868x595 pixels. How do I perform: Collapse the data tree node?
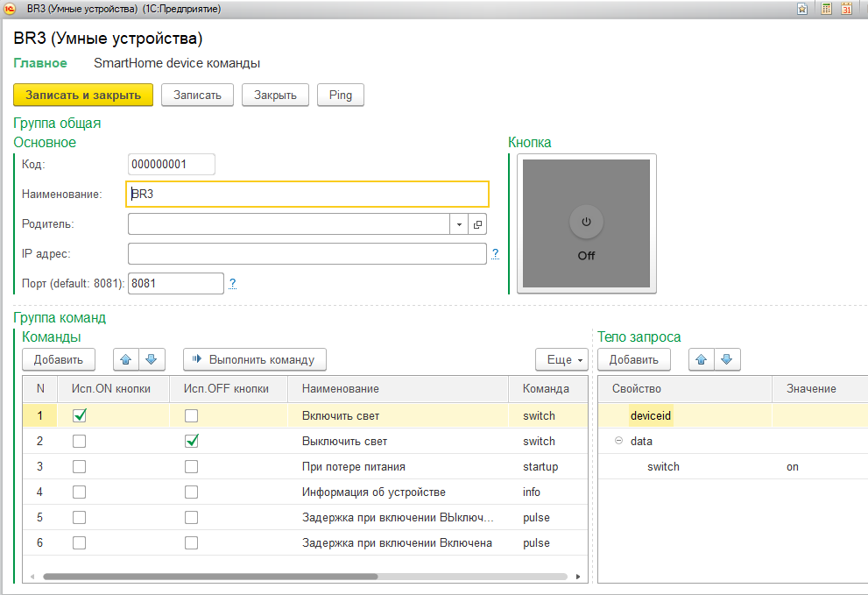[x=618, y=442]
